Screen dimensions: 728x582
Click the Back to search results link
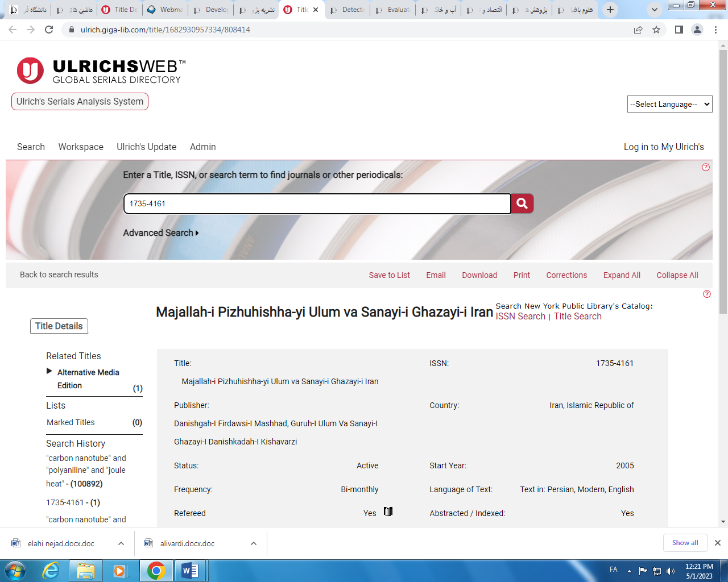[x=59, y=275]
